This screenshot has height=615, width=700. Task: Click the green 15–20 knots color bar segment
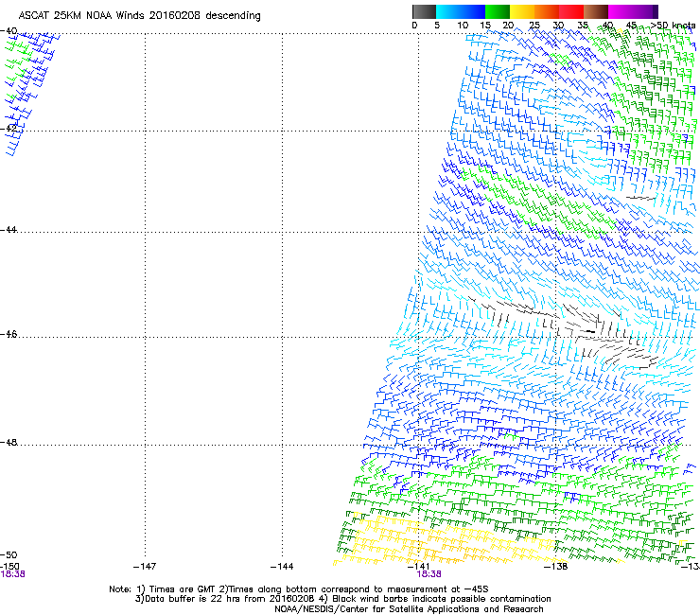[498, 11]
